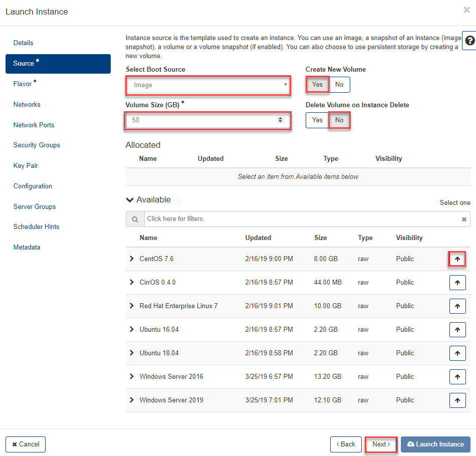Expand the CentOS 7.6 row details
Viewport: 476px width, 456px height.
[132, 259]
